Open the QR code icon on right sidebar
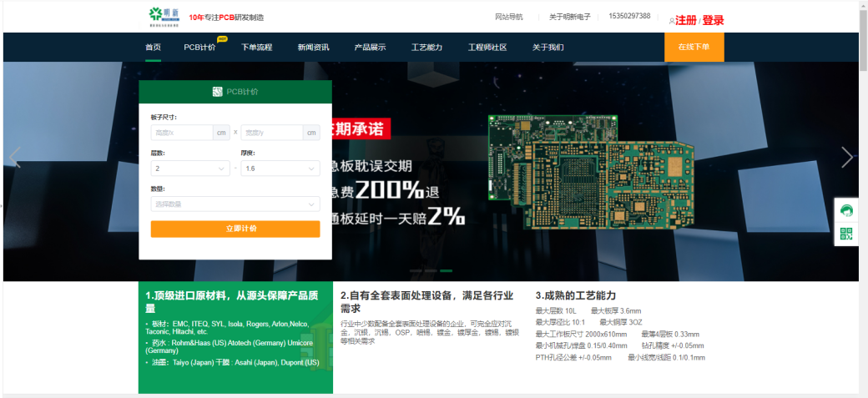The height and width of the screenshot is (398, 868). (846, 234)
